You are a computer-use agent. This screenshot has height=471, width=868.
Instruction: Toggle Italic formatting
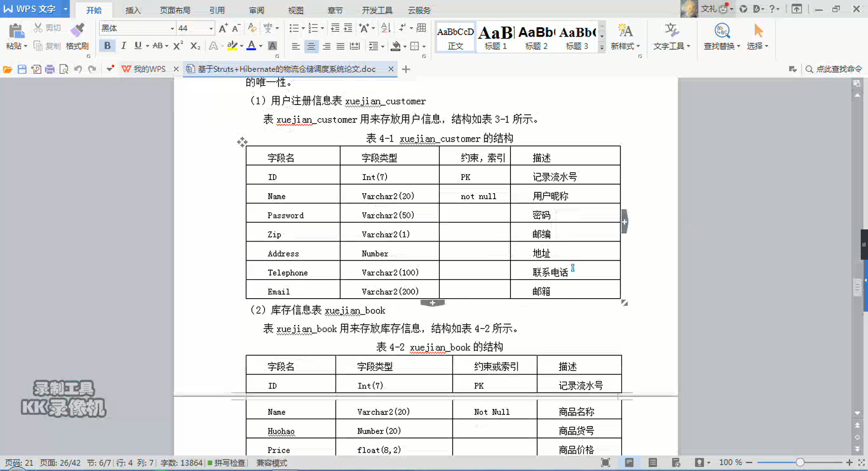point(123,46)
